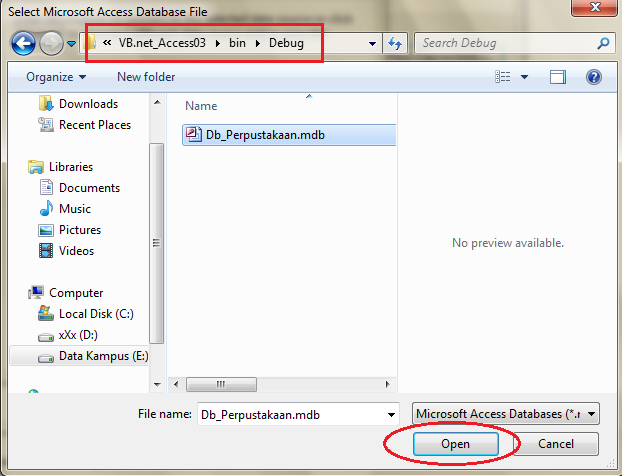Click the change view icon
The image size is (622, 476).
pos(503,77)
